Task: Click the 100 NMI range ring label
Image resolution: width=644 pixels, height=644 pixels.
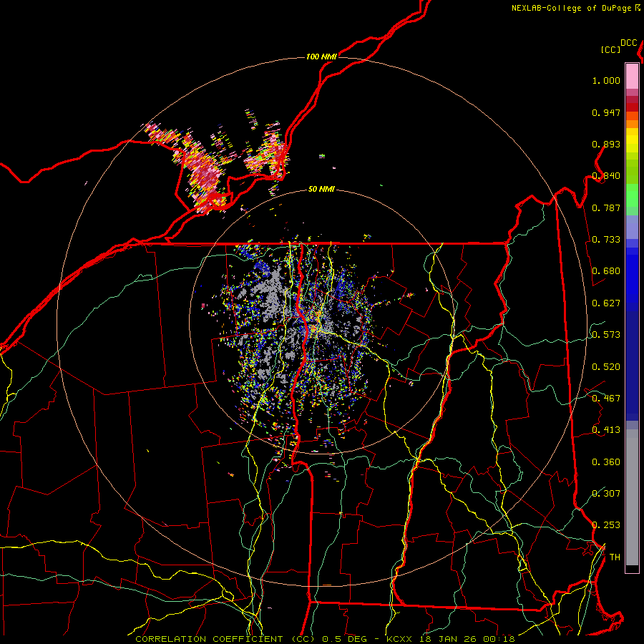Action: click(x=321, y=57)
